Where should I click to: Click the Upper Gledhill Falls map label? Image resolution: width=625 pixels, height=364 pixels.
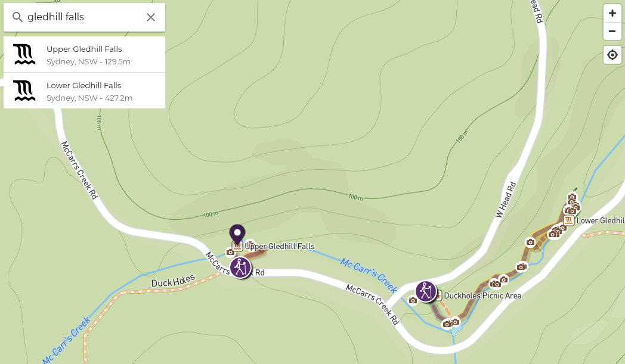(280, 246)
